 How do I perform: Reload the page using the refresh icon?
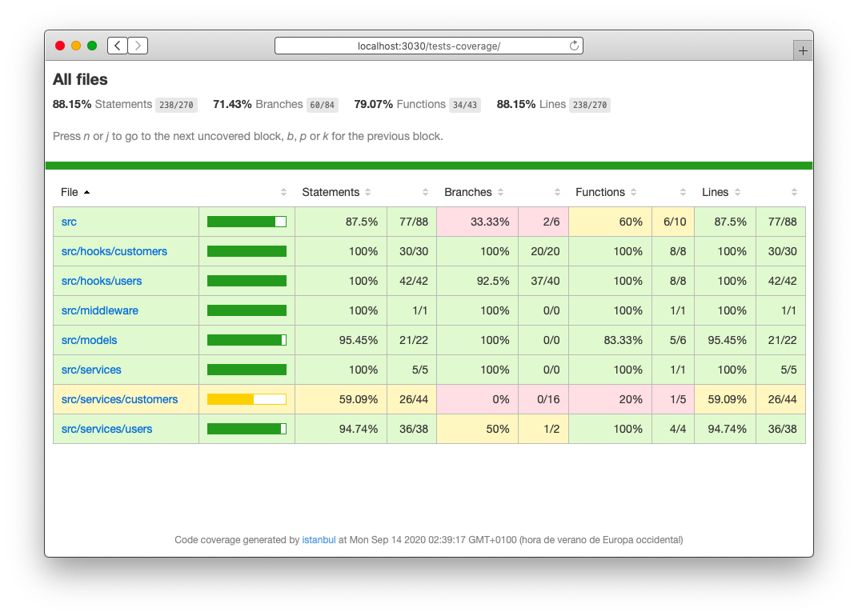[x=574, y=46]
